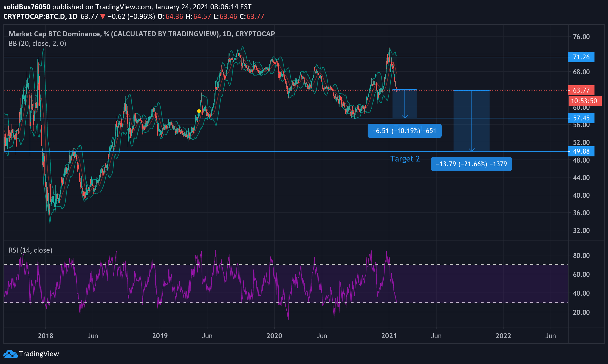Select the -6.51 (-10.19%) measurement label
Viewport: 608px width, 364px height.
pos(404,131)
